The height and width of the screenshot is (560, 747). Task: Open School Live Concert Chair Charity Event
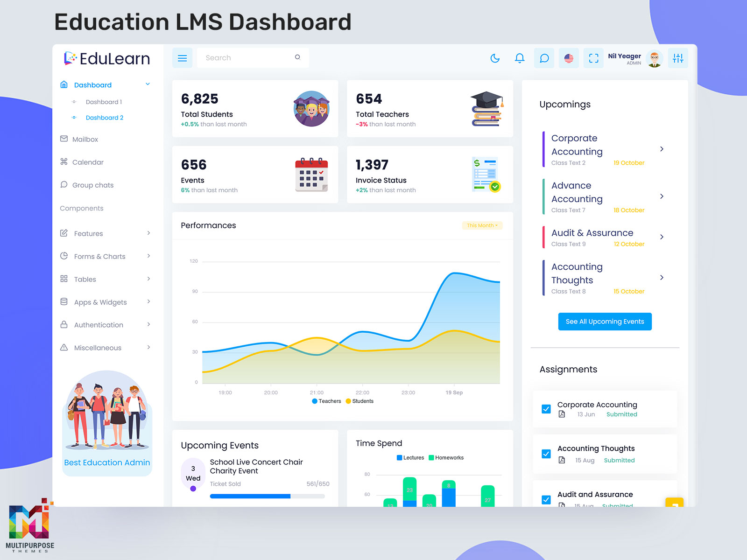[x=256, y=466]
